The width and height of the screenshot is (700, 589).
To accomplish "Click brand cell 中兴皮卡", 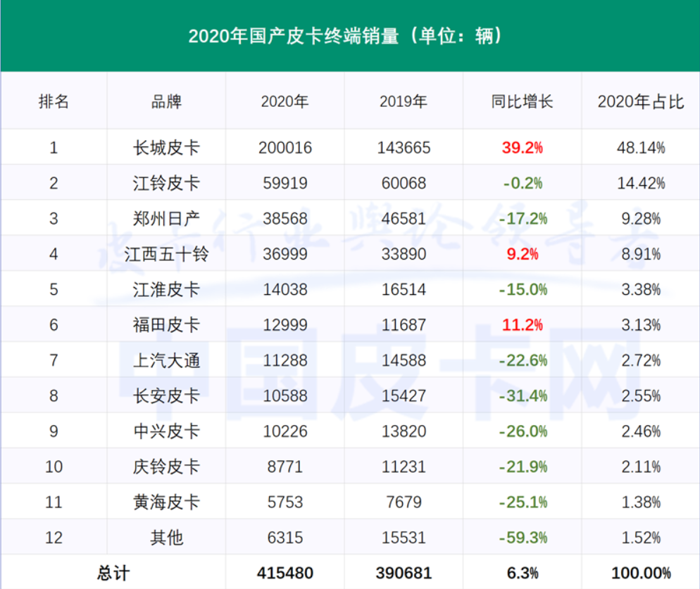I will (166, 431).
